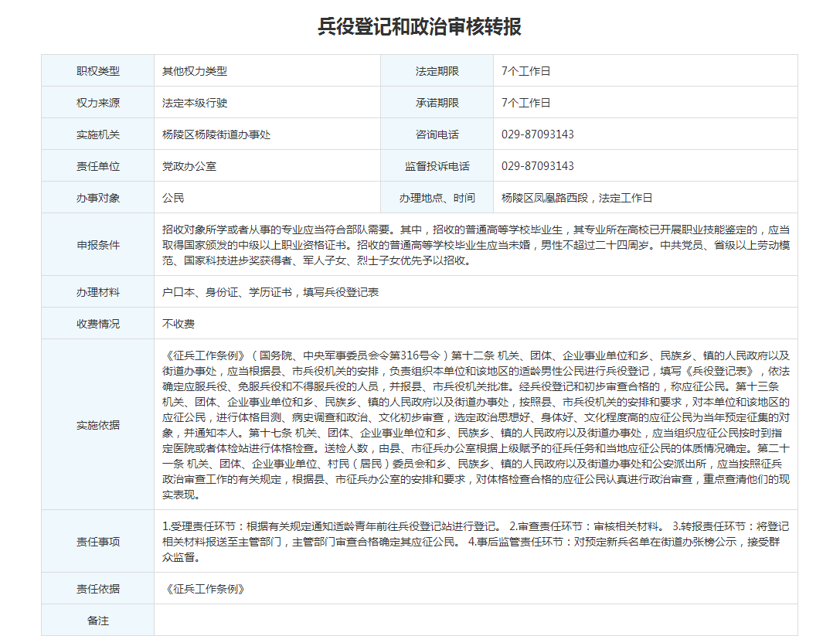Select the 法定本级行驶 value text
The width and height of the screenshot is (840, 636).
pos(195,103)
